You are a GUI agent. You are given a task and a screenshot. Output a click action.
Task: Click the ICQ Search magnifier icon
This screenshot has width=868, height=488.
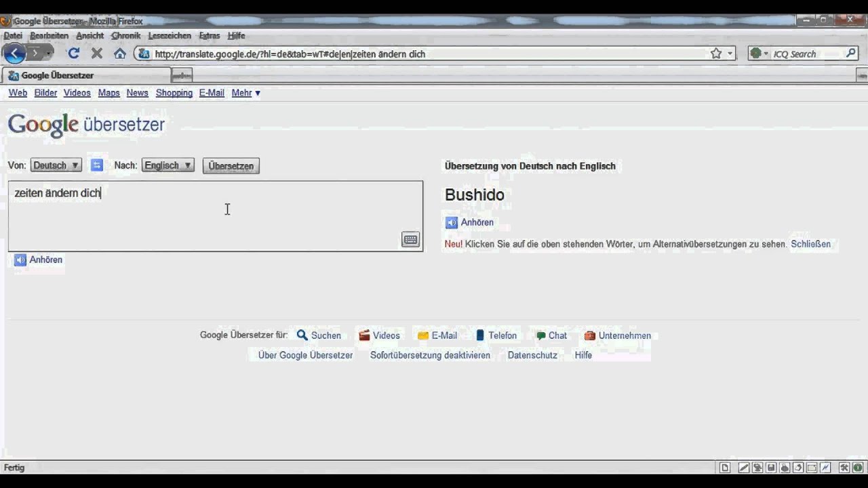852,54
